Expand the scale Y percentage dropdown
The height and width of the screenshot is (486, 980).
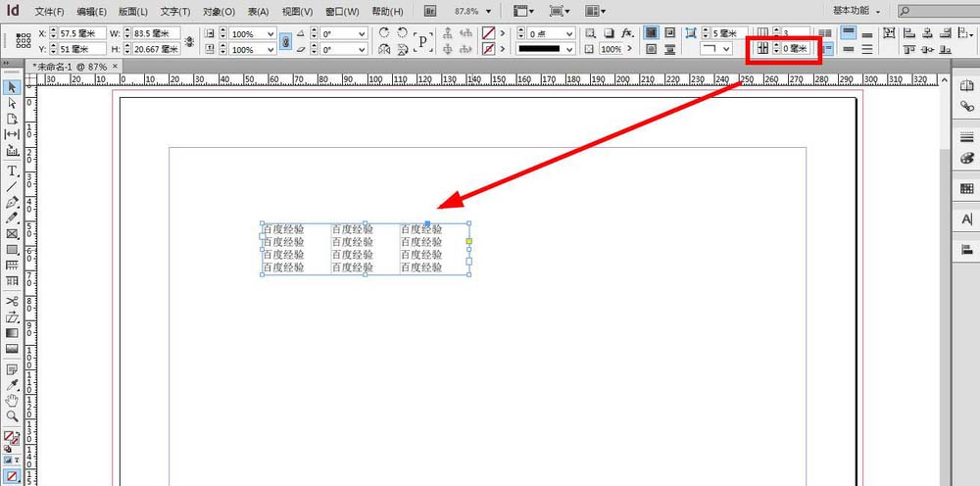coord(270,49)
